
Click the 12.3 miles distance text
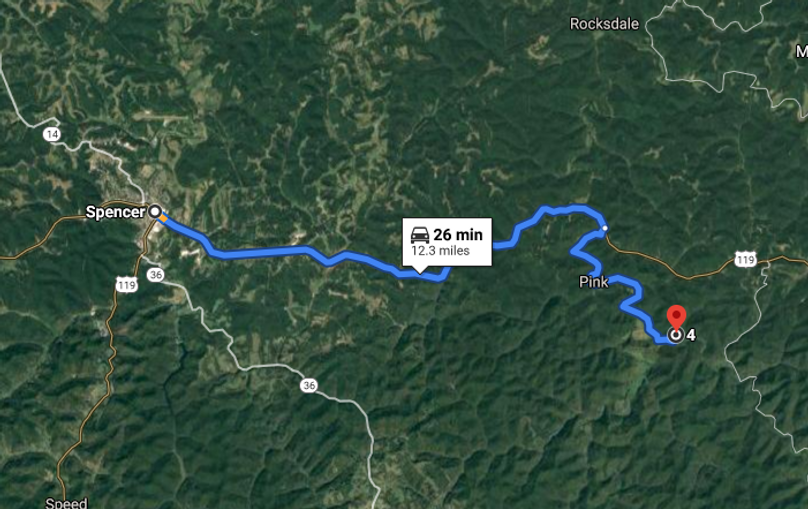coord(440,251)
